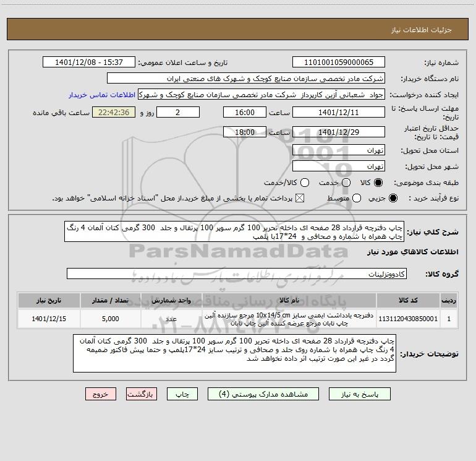Click the تعداد / مقدار column header

[111, 301]
